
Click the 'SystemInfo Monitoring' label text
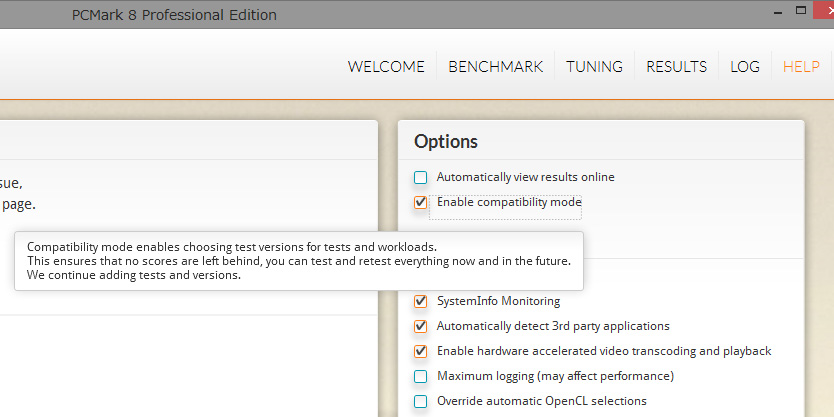coord(498,301)
